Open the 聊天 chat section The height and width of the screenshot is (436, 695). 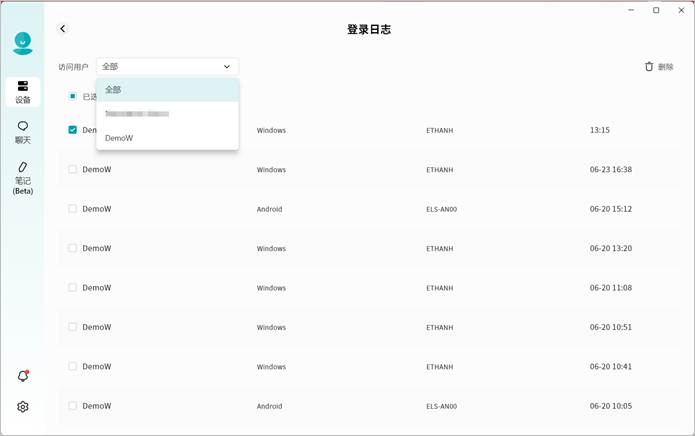coord(22,132)
